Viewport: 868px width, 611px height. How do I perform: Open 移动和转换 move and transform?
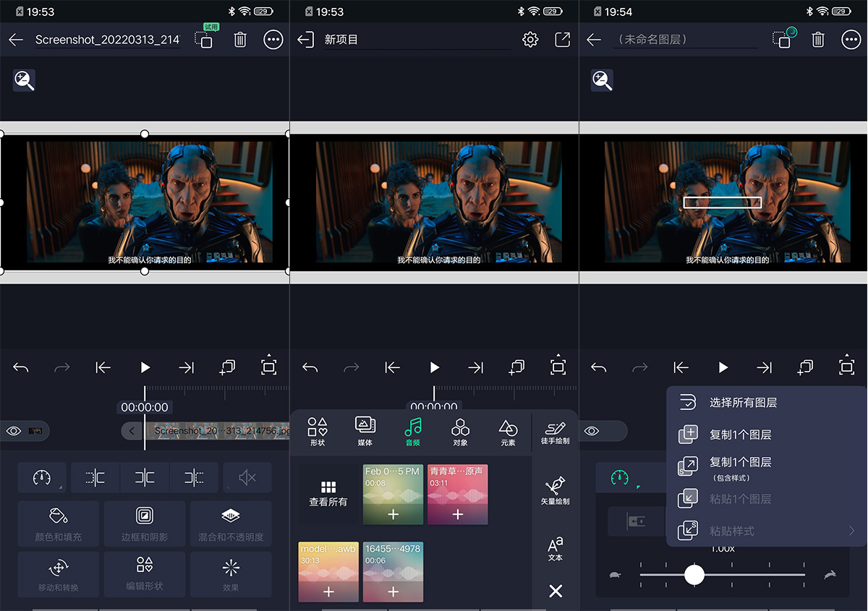pos(59,575)
